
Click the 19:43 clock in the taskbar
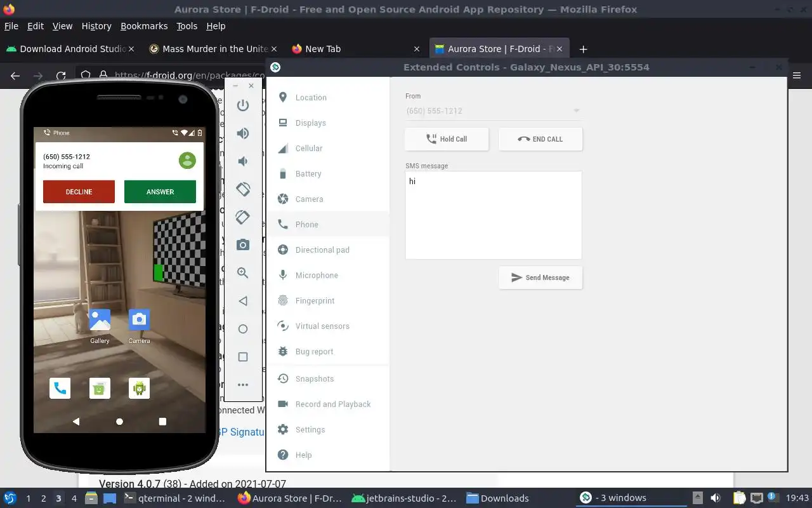[797, 498]
